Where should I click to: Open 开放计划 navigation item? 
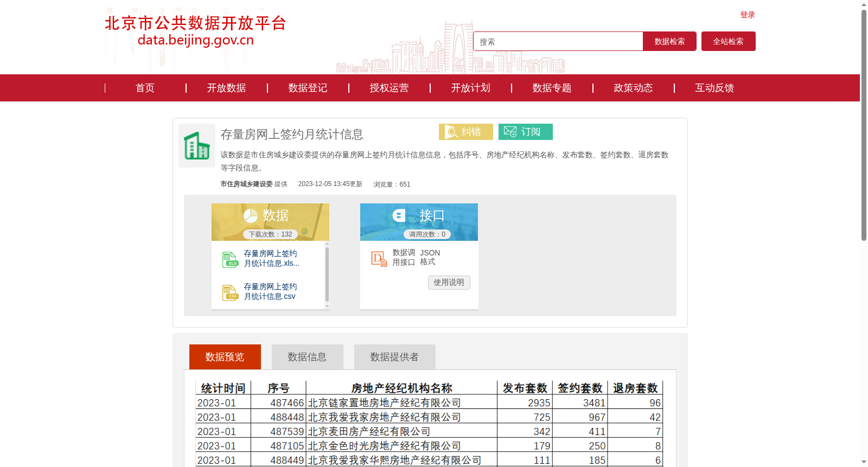click(x=470, y=88)
